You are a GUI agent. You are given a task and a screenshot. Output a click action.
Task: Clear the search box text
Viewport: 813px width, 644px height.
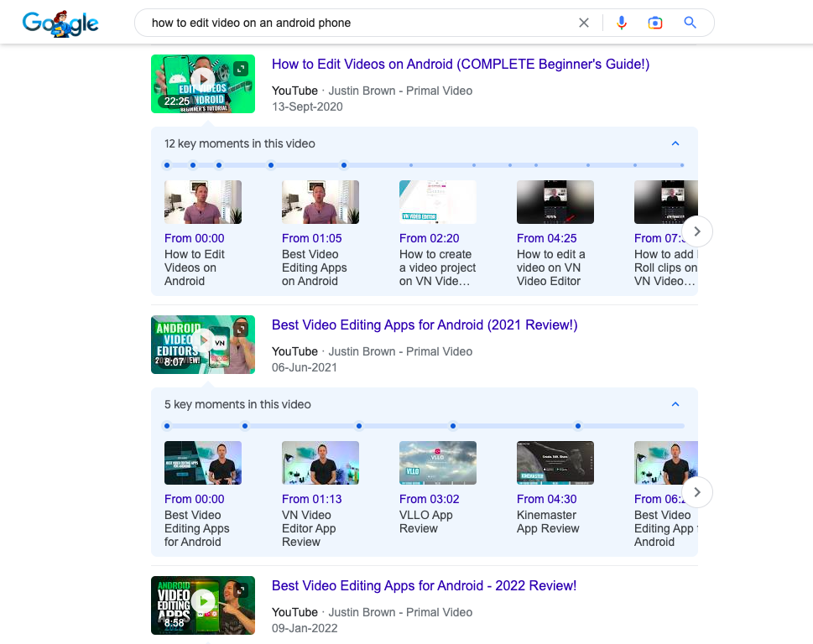pos(584,23)
